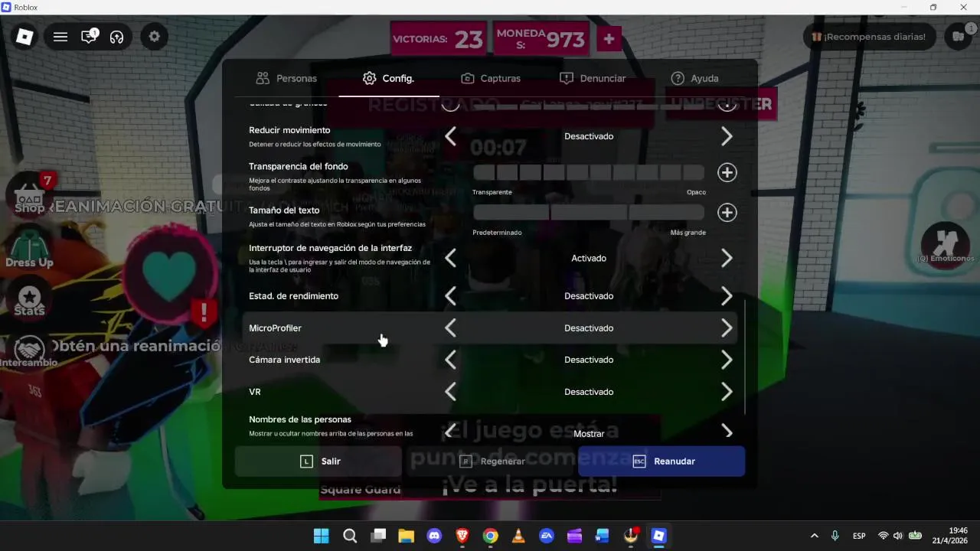Viewport: 980px width, 551px height.
Task: Click the Regenerar button
Action: coord(491,461)
